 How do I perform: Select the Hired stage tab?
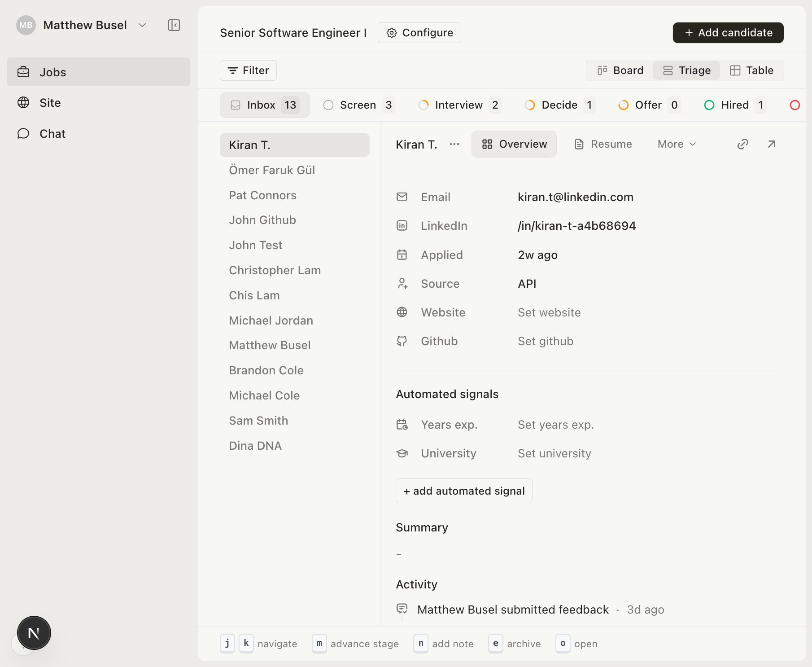(736, 105)
